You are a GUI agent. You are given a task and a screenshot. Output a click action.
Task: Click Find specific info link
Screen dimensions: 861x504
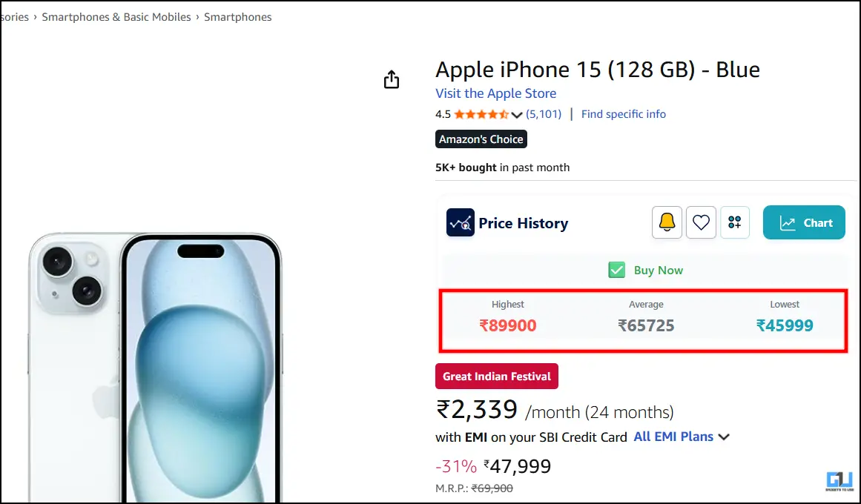pos(623,114)
